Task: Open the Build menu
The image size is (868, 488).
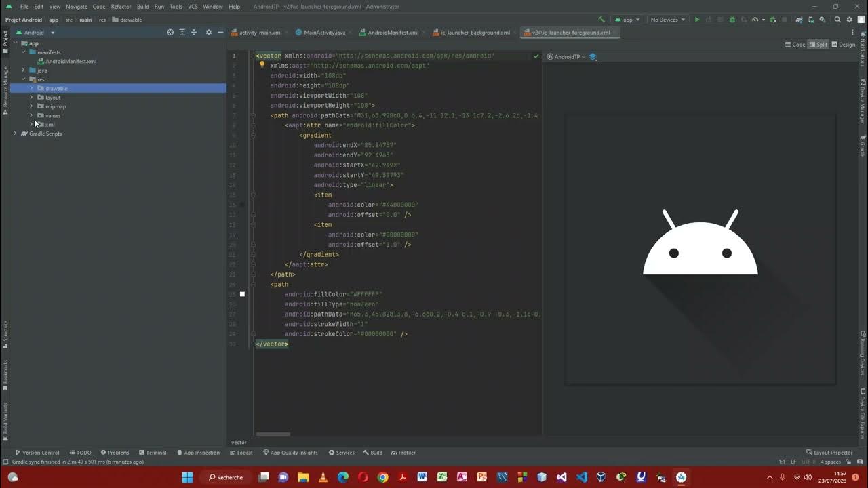Action: click(142, 7)
